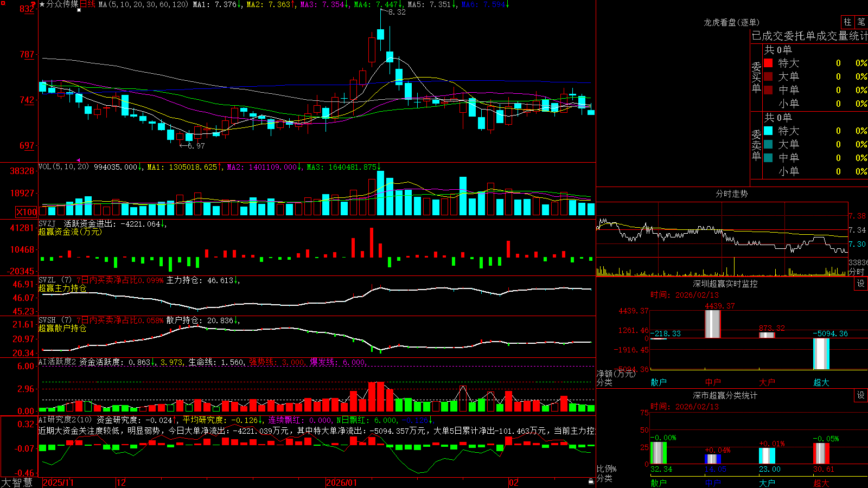Click the dark red 中单 buy-order swatch
Image resolution: width=868 pixels, height=488 pixels.
point(768,90)
